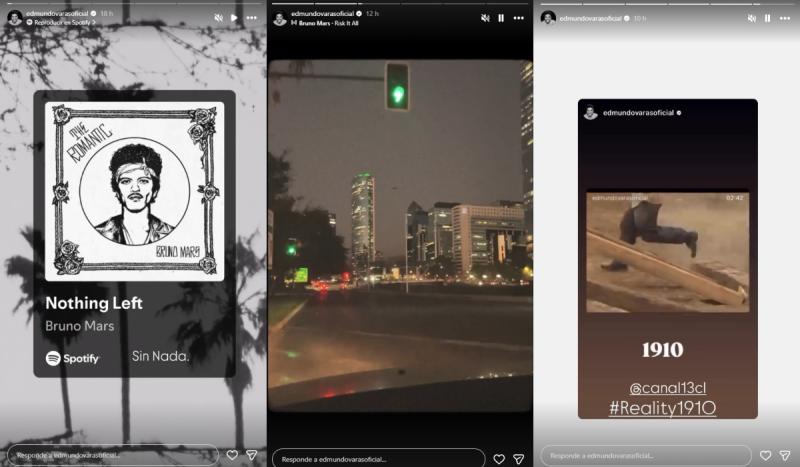800x467 pixels.
Task: Unmute the first story with Nothing Left
Action: pyautogui.click(x=219, y=17)
